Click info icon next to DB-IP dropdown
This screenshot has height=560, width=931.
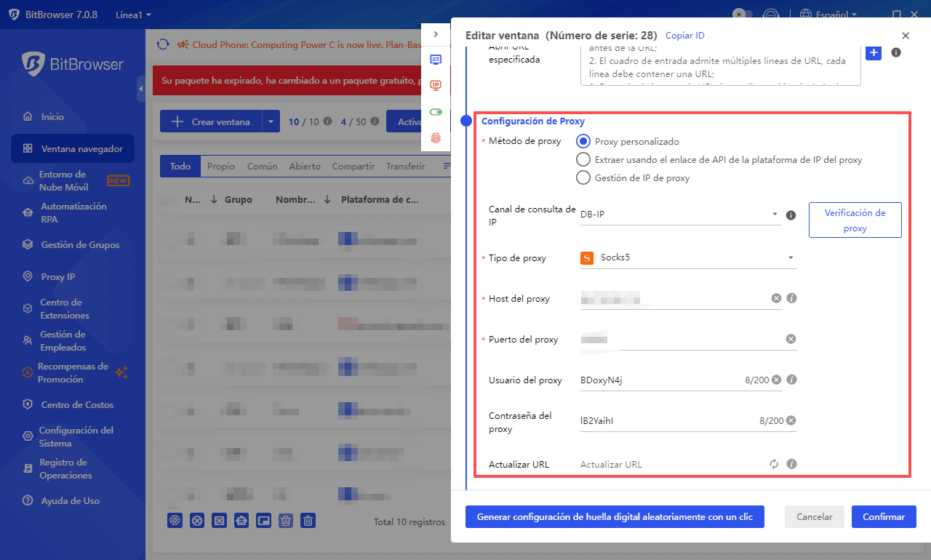pos(791,215)
